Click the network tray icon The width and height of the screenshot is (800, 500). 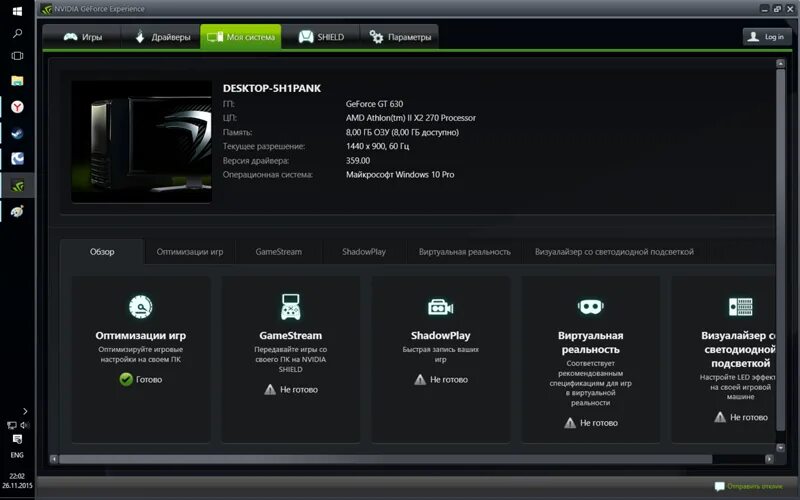click(11, 424)
